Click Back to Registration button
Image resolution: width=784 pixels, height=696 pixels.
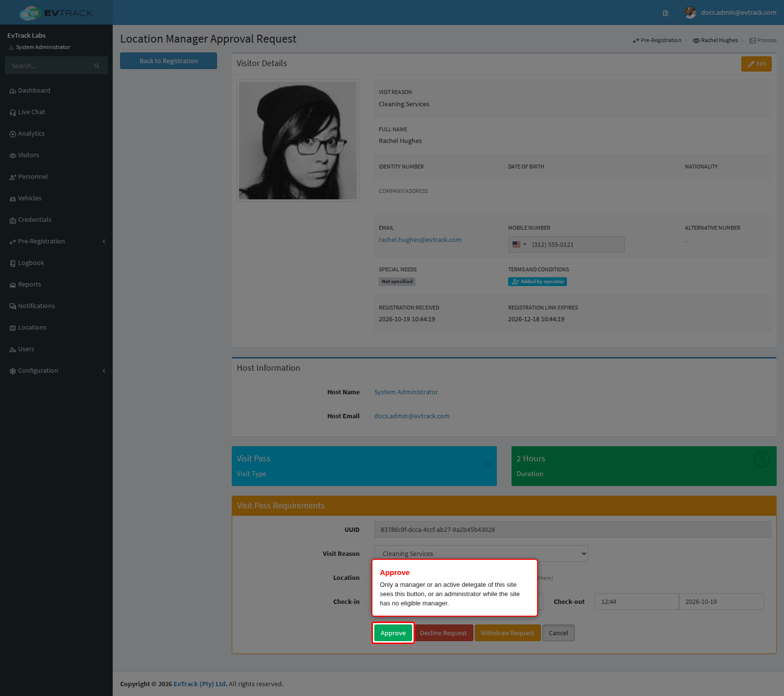169,61
